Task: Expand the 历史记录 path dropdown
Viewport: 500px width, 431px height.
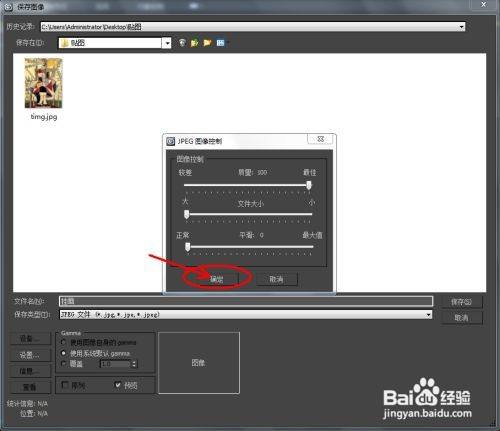Action: (461, 27)
